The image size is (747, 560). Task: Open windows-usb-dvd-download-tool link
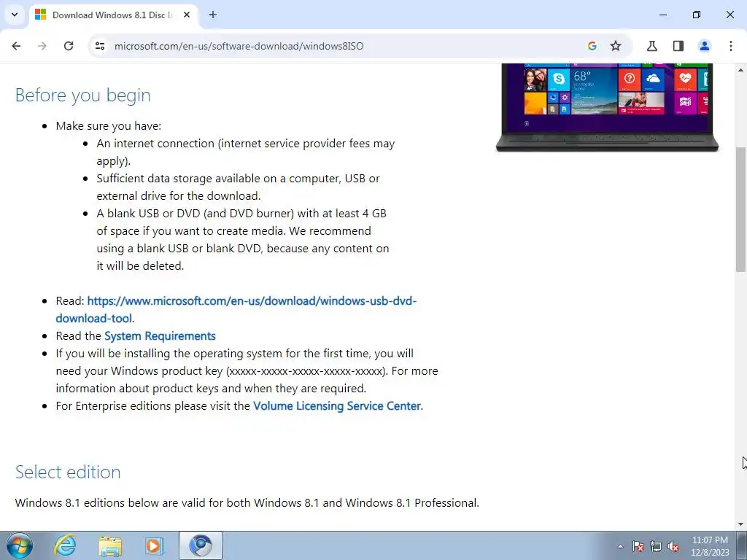236,309
